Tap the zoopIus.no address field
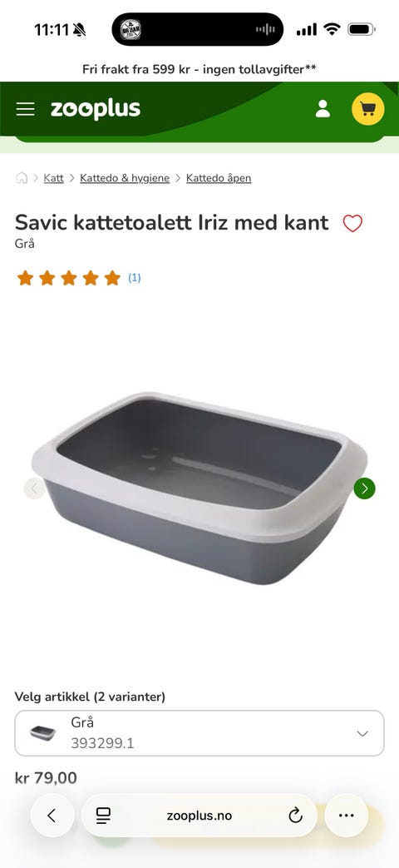This screenshot has width=399, height=868. pyautogui.click(x=199, y=816)
